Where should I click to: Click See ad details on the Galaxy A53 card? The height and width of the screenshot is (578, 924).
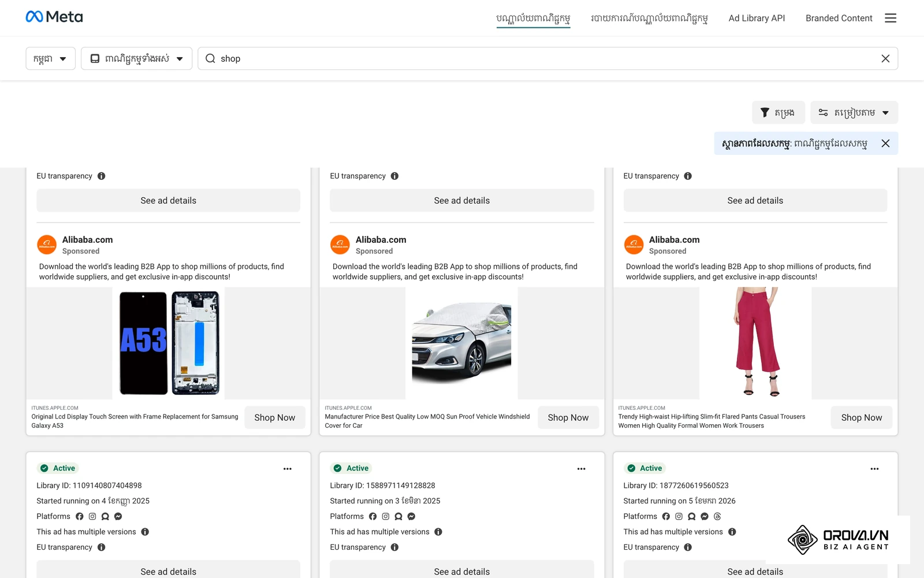click(168, 201)
